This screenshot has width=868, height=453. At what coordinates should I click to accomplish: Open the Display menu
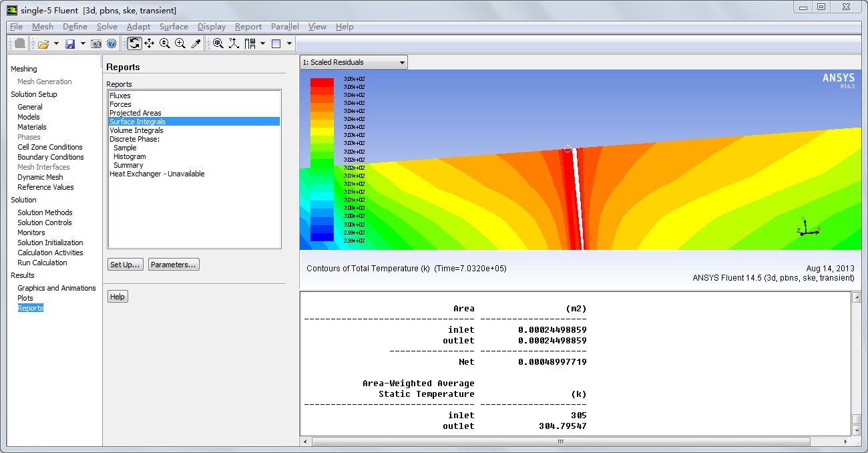pos(212,27)
